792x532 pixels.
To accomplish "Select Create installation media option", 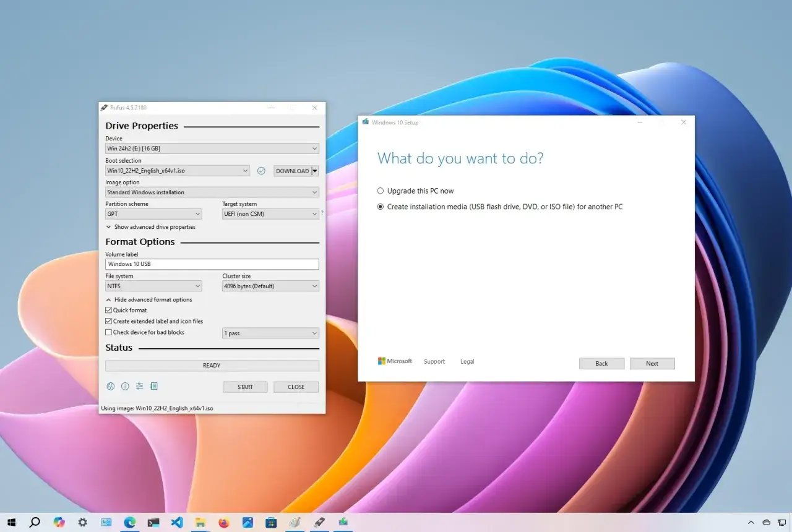I will [381, 207].
